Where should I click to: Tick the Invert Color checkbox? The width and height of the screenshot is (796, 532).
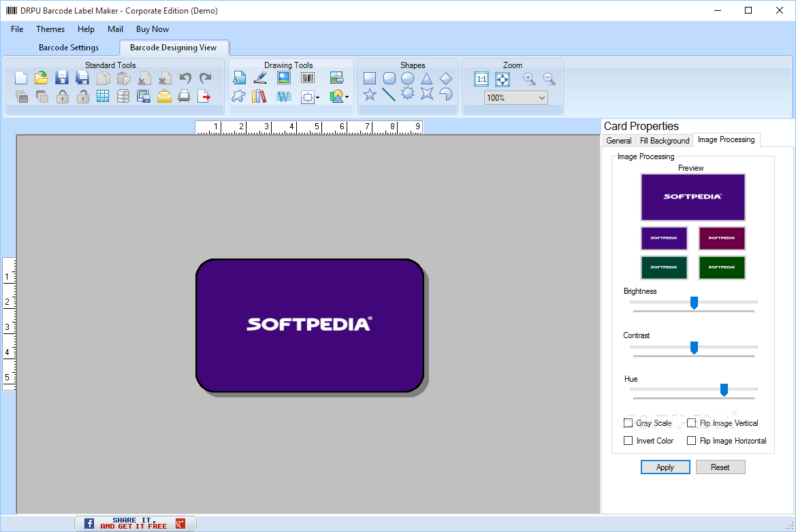tap(628, 441)
